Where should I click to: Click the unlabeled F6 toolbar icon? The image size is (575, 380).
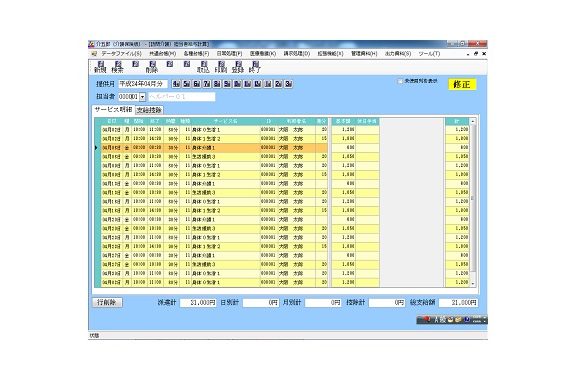click(187, 64)
